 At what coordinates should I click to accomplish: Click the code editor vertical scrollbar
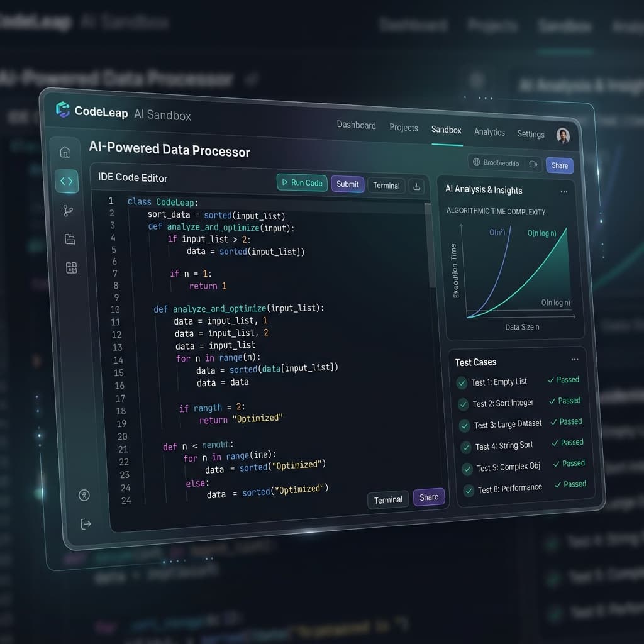click(431, 246)
